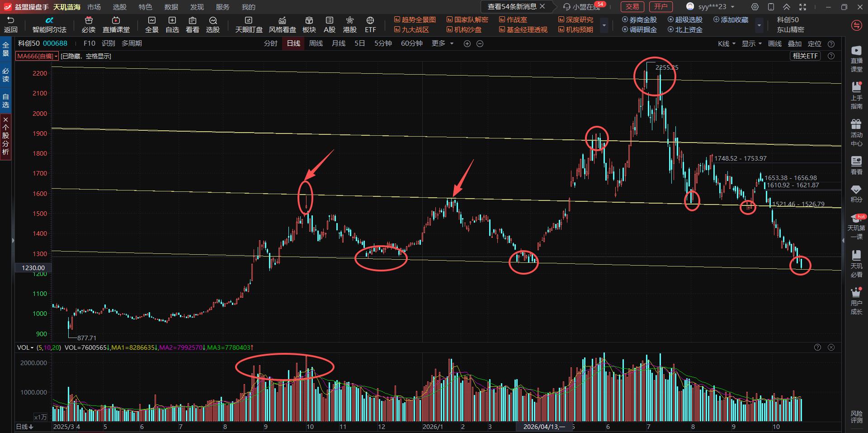Screen dimensions: 868x433
Task: Open the 市场 market menu
Action: point(94,7)
